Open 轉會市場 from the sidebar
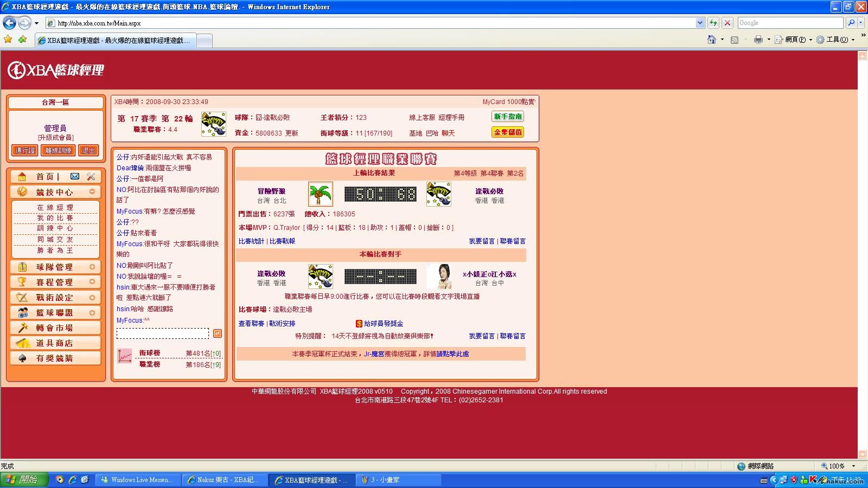This screenshot has width=868, height=488. click(x=54, y=328)
